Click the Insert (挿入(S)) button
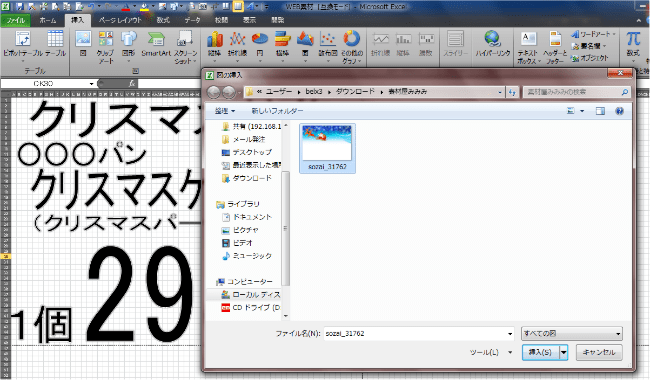Image resolution: width=650 pixels, height=380 pixels. pyautogui.click(x=541, y=352)
